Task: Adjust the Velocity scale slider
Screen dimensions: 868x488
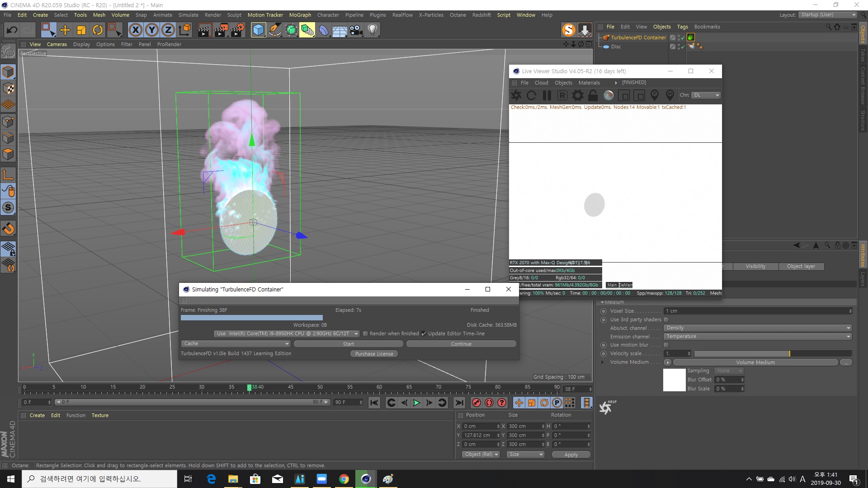Action: point(773,353)
